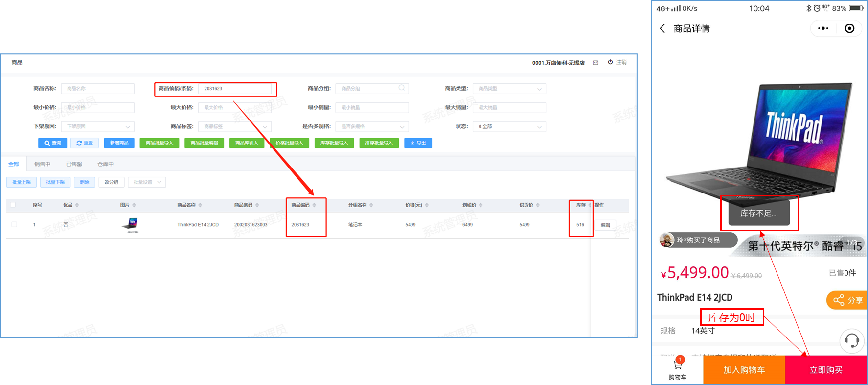868x385 pixels.
Task: Sort table by 商品条码 column arrows
Action: (x=257, y=205)
